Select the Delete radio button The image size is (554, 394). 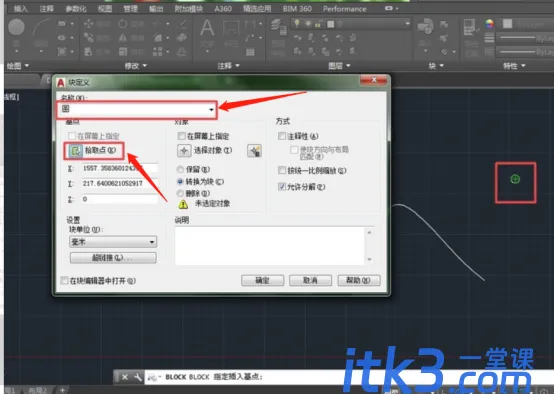point(180,193)
